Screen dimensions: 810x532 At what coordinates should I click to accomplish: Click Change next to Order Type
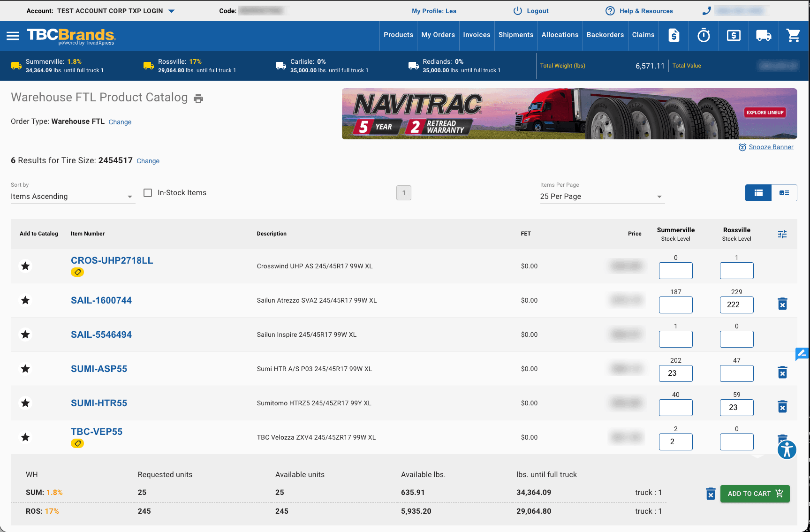tap(120, 122)
